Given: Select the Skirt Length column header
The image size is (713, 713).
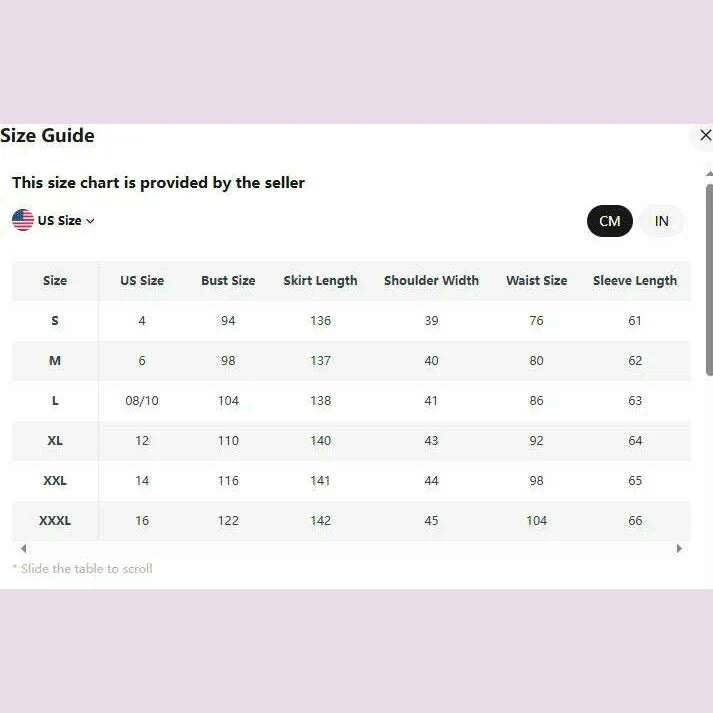Looking at the screenshot, I should click(x=320, y=281).
